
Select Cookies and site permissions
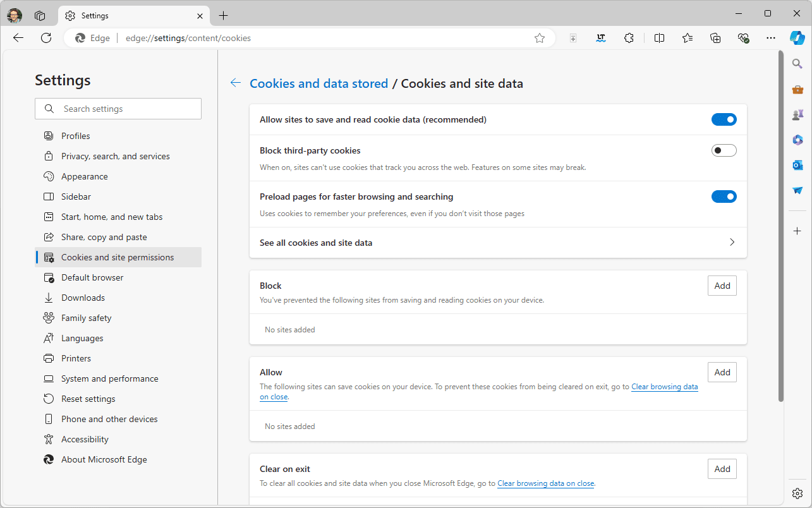[x=118, y=257]
